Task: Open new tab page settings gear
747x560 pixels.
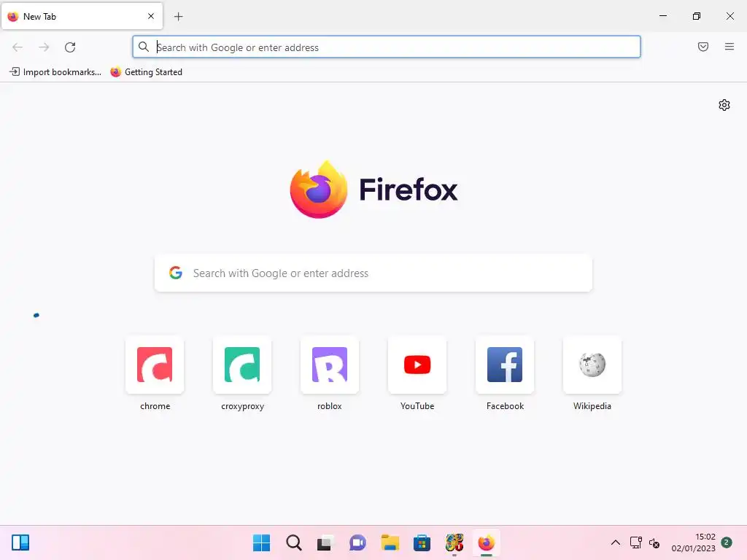Action: coord(724,105)
